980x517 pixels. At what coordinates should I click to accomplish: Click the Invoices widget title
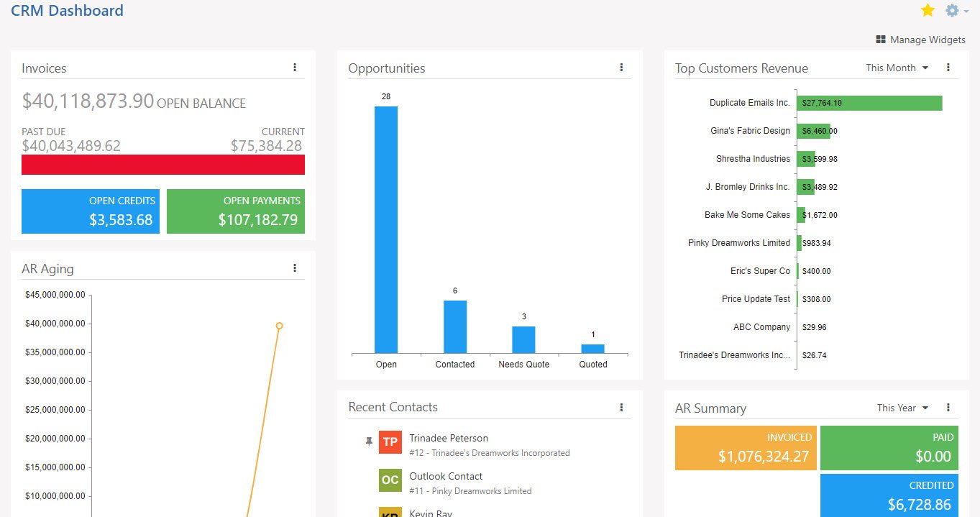coord(44,68)
